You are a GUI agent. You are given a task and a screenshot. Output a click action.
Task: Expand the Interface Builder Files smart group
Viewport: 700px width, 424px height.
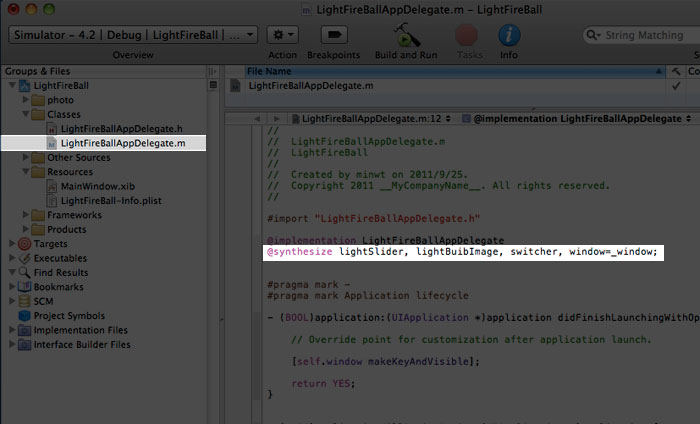point(12,344)
